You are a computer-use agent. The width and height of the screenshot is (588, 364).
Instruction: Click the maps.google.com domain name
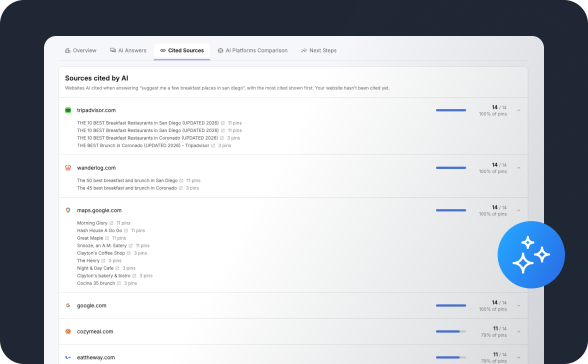(99, 210)
